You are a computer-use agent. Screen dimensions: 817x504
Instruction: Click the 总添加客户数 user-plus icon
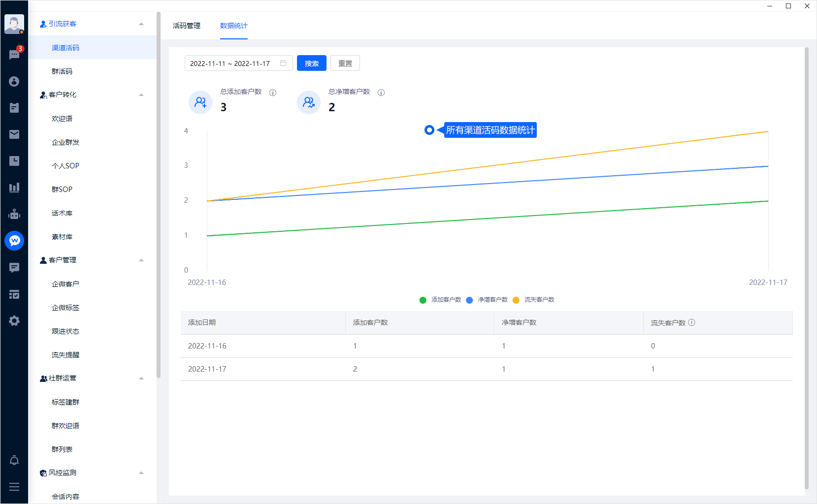pyautogui.click(x=200, y=102)
